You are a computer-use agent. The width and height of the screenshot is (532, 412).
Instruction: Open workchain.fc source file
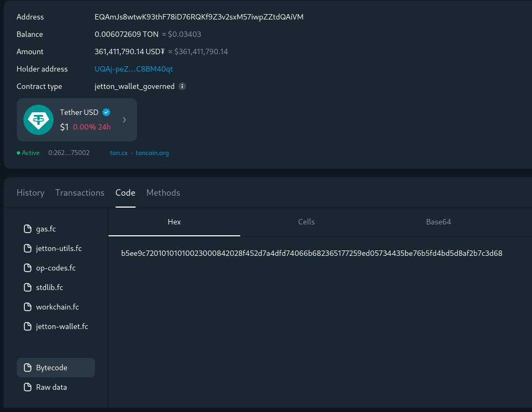point(57,307)
